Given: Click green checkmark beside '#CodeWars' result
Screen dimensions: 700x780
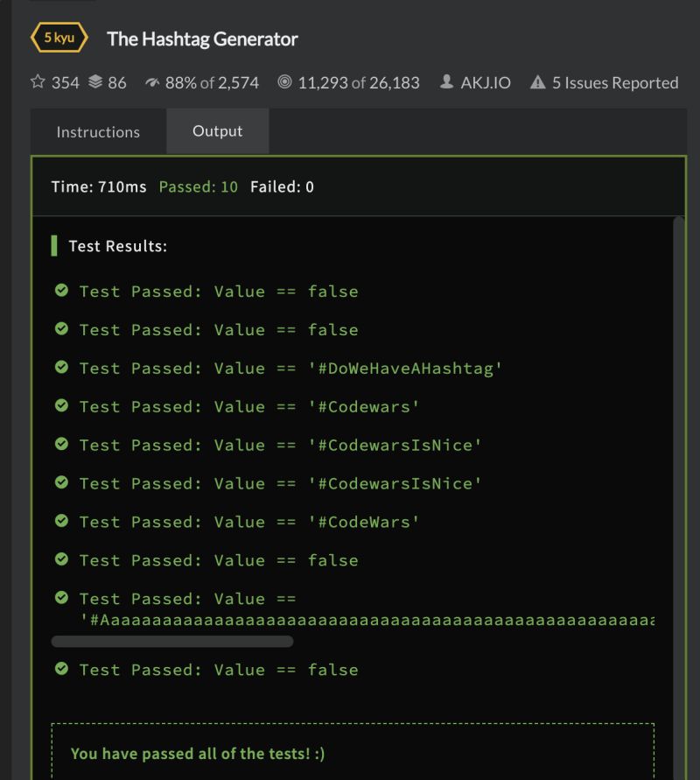Looking at the screenshot, I should [61, 521].
